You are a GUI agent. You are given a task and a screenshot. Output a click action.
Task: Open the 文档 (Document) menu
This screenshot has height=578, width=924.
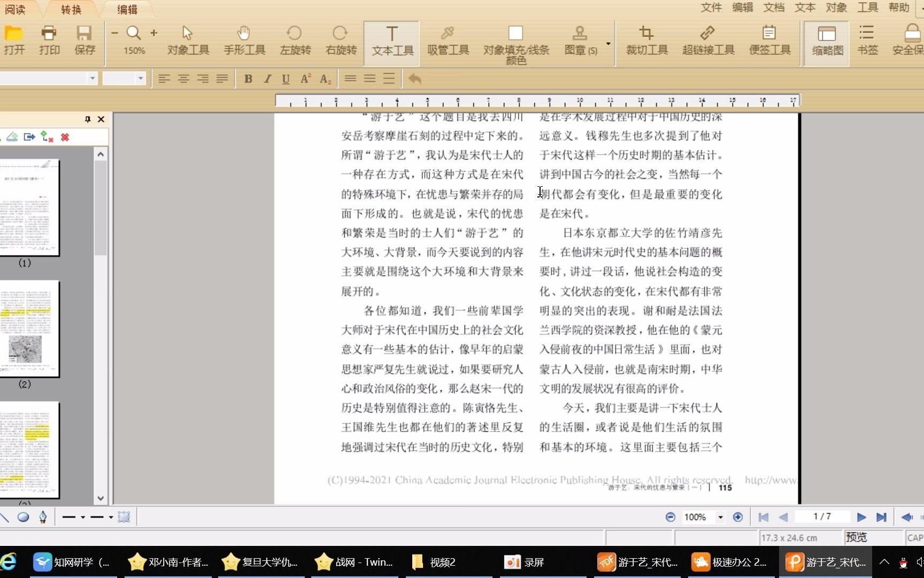click(774, 7)
